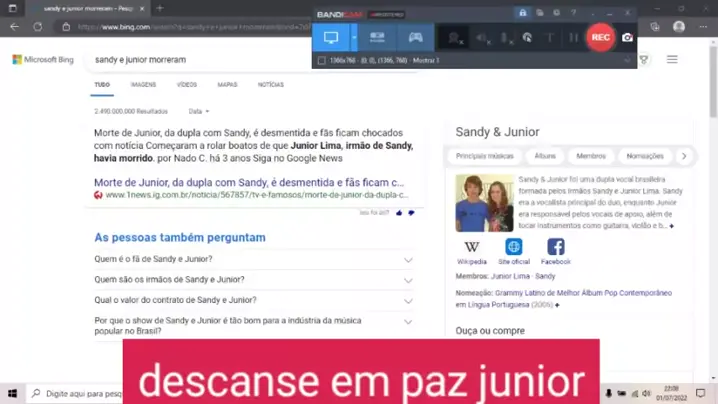Switch to the NOTÍCIAS tab
718x404 pixels.
271,85
